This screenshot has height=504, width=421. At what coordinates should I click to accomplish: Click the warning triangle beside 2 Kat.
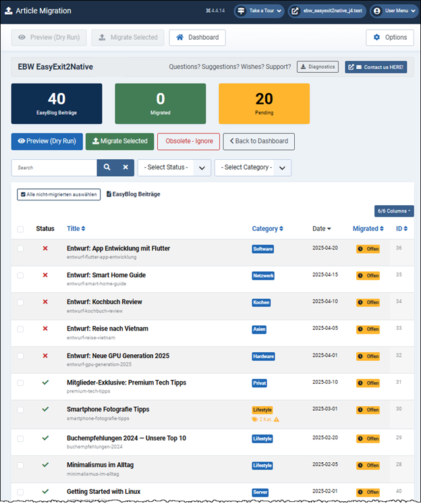click(x=277, y=419)
